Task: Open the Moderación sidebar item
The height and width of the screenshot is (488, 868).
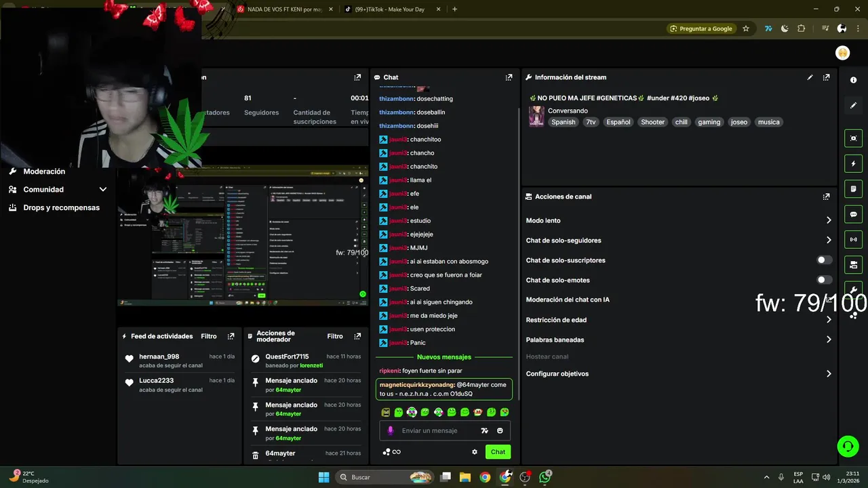Action: [44, 171]
